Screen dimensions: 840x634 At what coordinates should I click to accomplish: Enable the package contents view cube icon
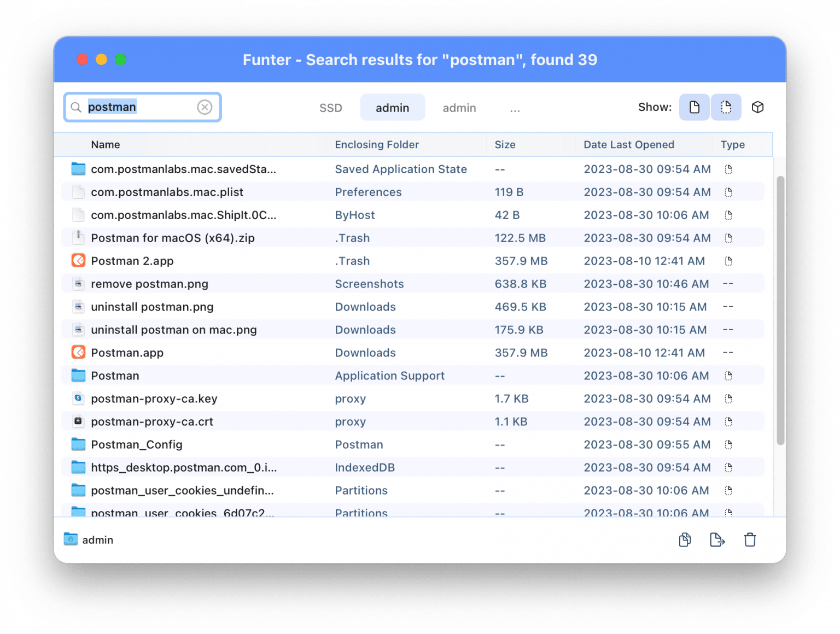758,107
